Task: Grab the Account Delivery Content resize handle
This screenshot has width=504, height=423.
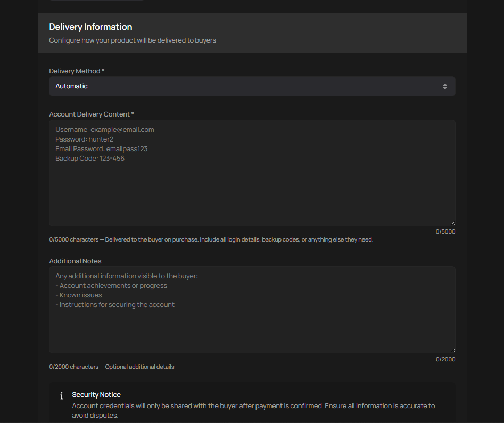Action: pos(452,223)
